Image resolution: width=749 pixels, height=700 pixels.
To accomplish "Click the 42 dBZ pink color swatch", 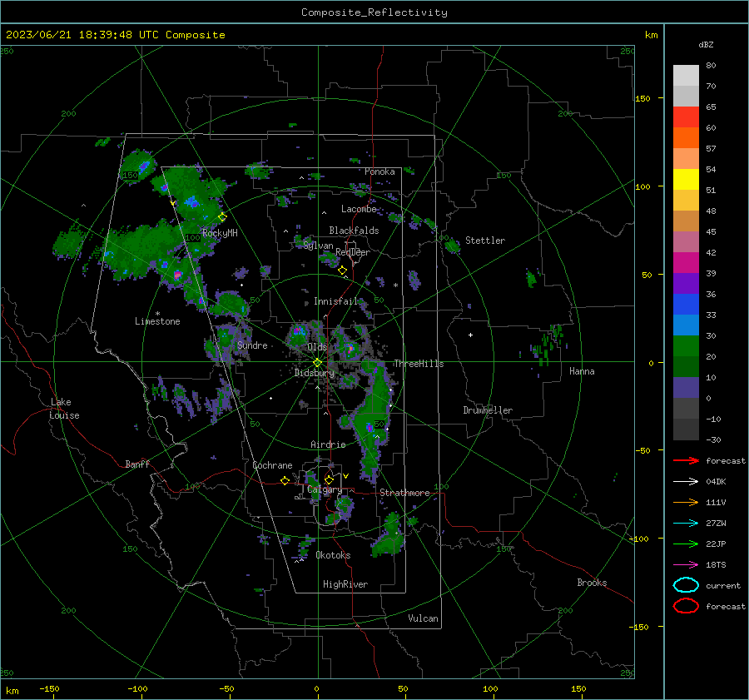I will click(686, 241).
